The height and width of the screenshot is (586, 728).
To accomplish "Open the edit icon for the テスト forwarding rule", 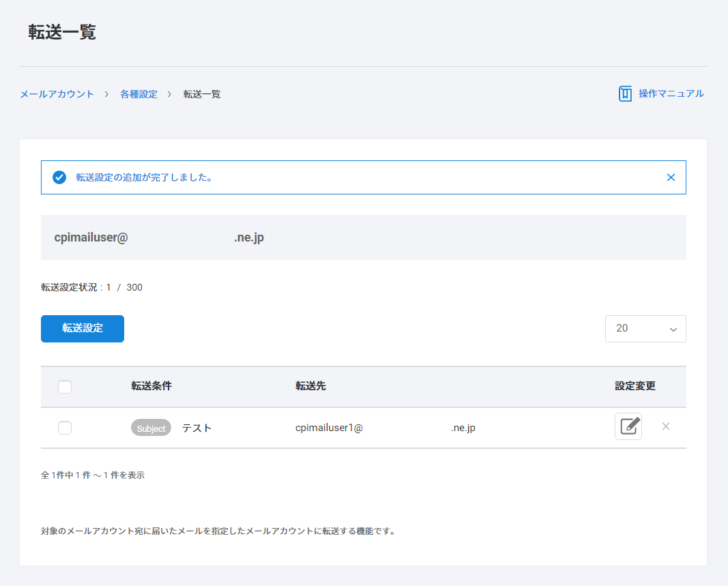I will click(x=628, y=426).
